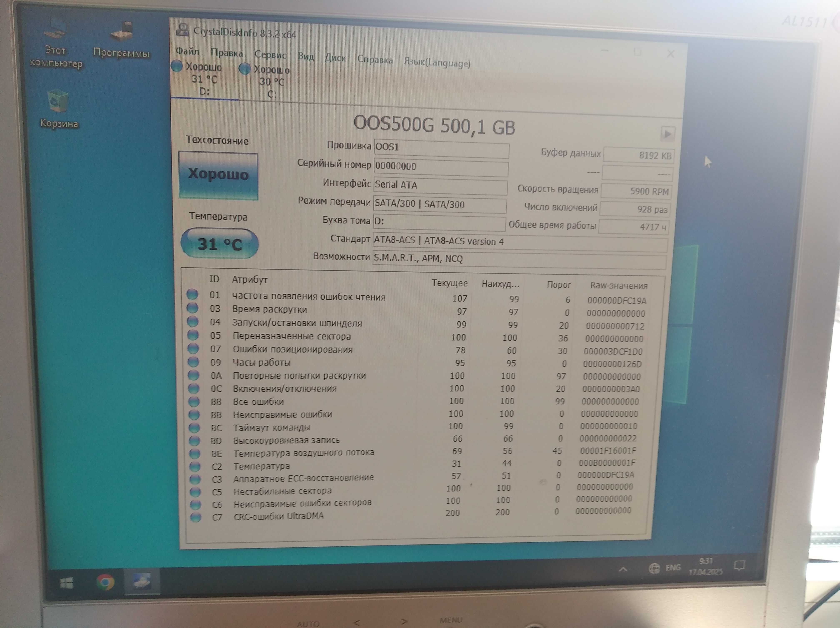Click status circle for Нестабильные сектора
The width and height of the screenshot is (840, 628).
coord(195,492)
